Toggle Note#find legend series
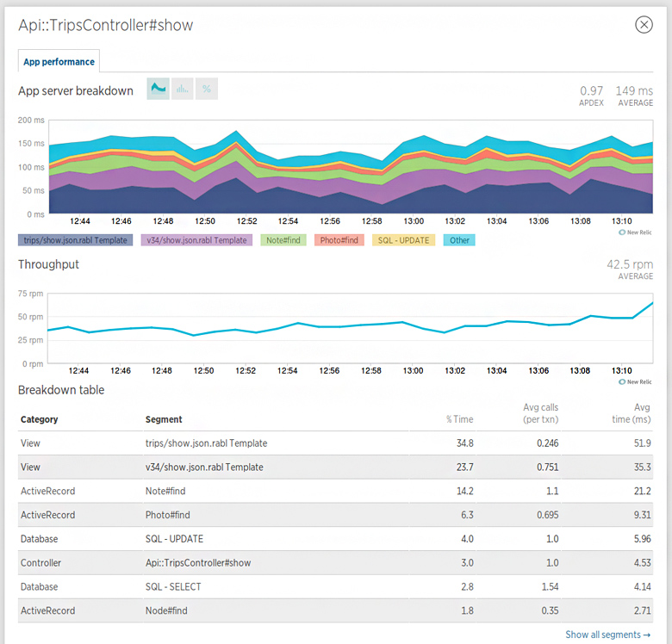This screenshot has height=644, width=672. pos(283,240)
